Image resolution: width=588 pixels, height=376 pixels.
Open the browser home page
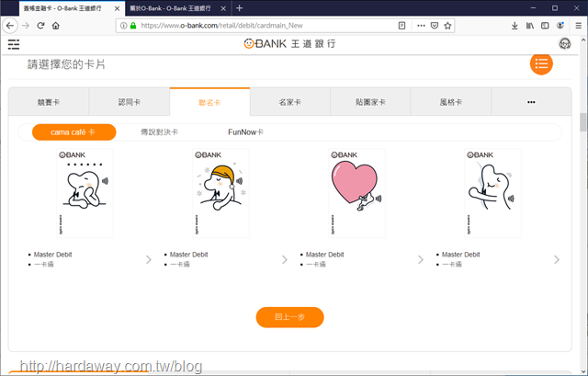coord(55,26)
